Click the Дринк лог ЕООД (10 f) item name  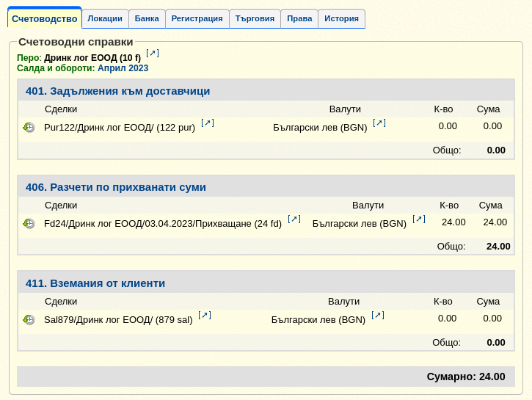click(92, 58)
